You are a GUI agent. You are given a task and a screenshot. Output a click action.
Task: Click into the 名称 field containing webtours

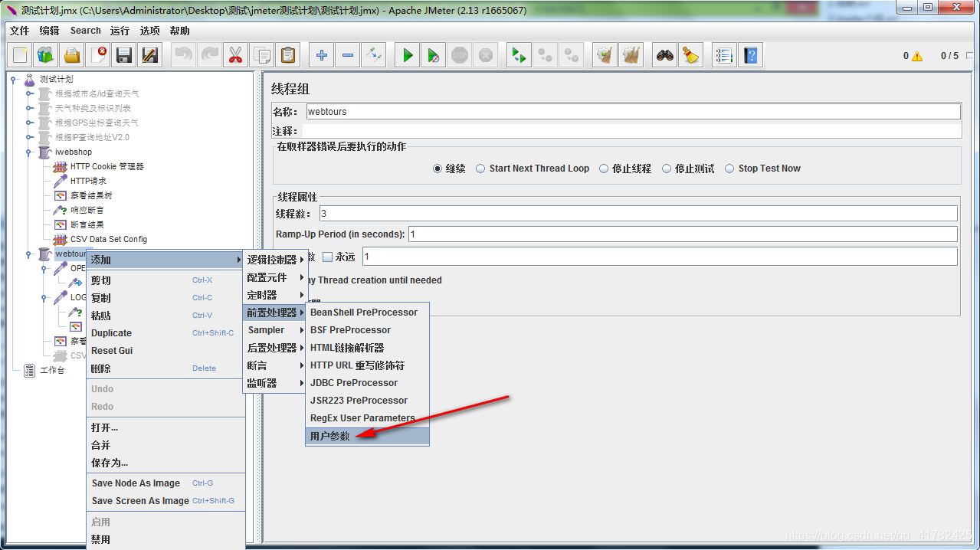(x=633, y=112)
